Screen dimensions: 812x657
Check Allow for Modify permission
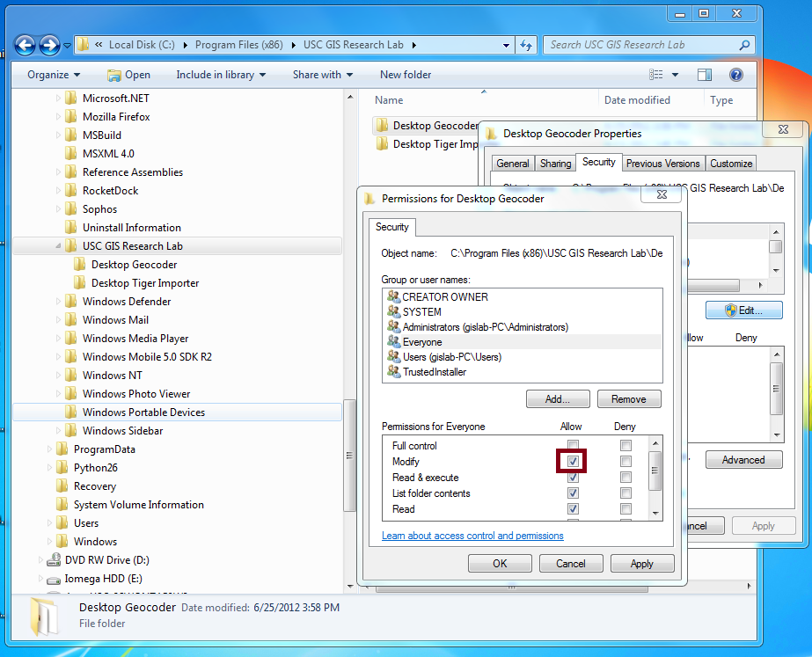(573, 462)
